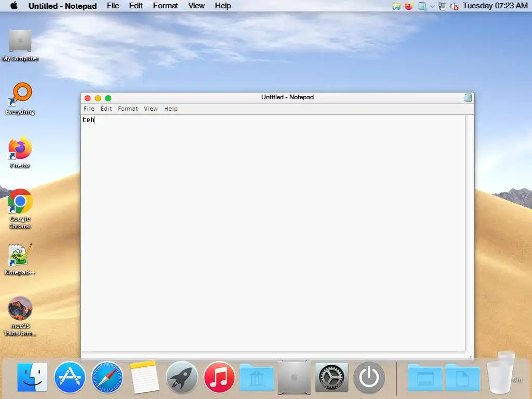Open the My Computer desktop icon

tap(20, 45)
